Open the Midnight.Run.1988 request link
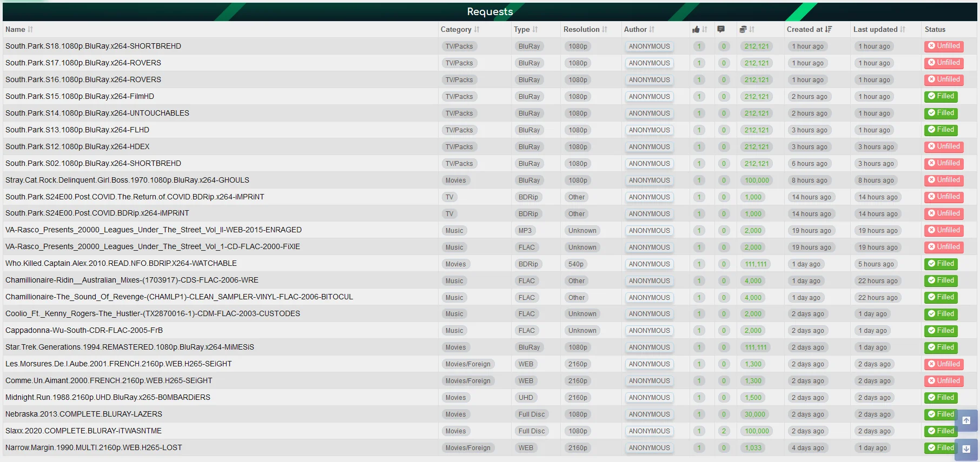 (x=108, y=398)
